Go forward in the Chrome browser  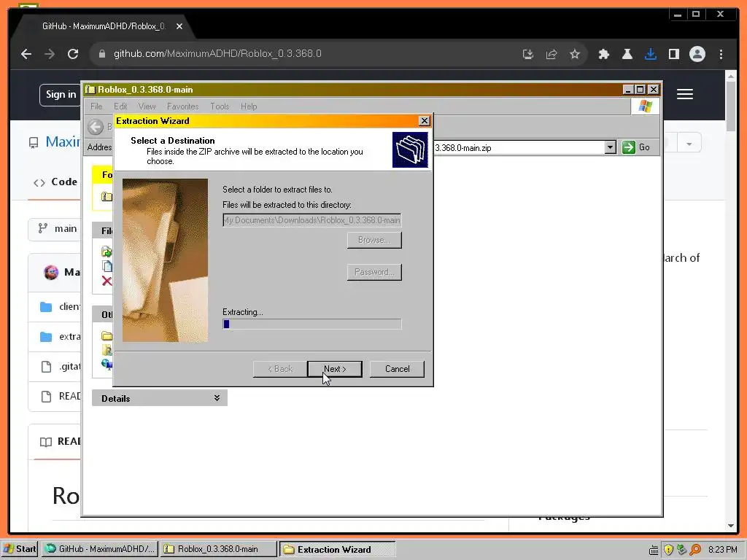(50, 54)
